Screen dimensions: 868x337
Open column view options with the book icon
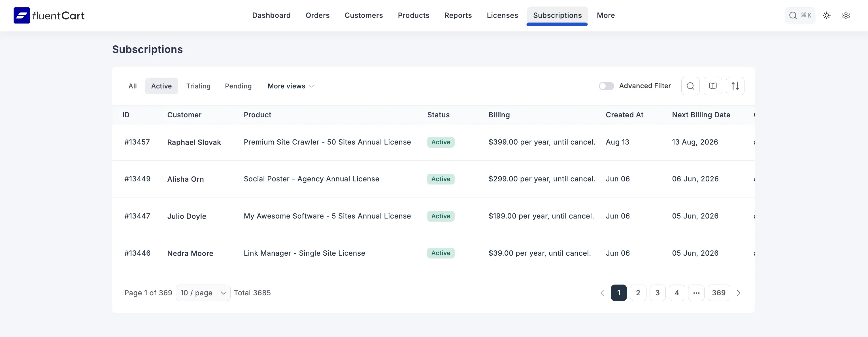[x=713, y=86]
